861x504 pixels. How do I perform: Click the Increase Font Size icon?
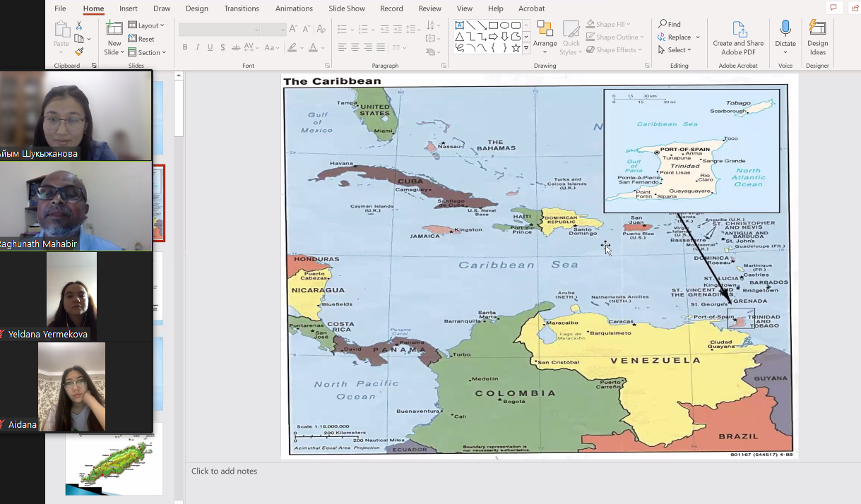[x=294, y=29]
